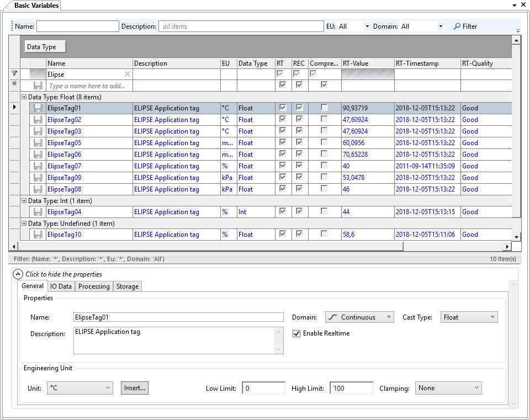The height and width of the screenshot is (420, 530).
Task: Toggle REC checkbox for ElipseTag02
Action: tap(299, 120)
